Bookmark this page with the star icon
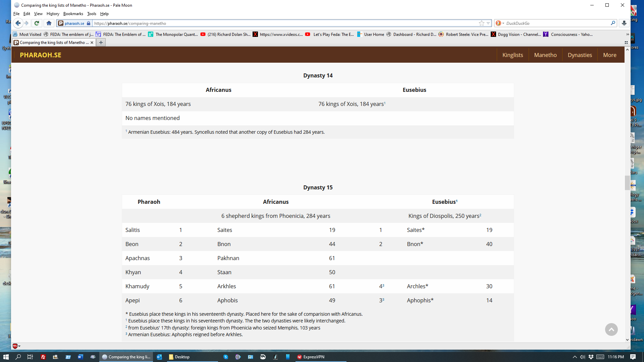 (482, 23)
